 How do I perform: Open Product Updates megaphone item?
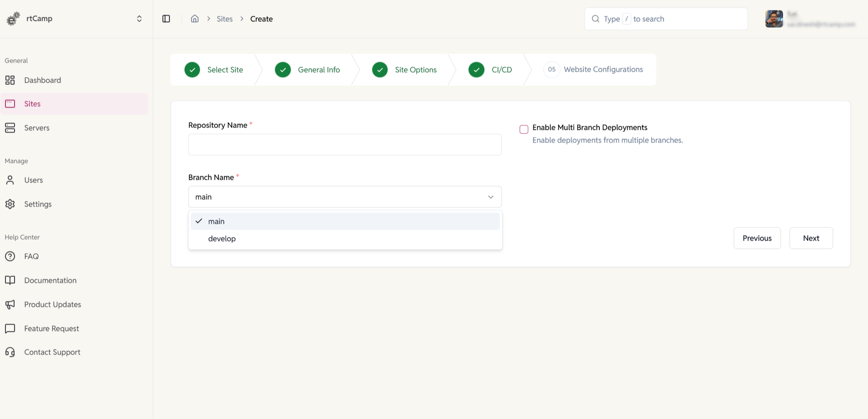point(52,305)
